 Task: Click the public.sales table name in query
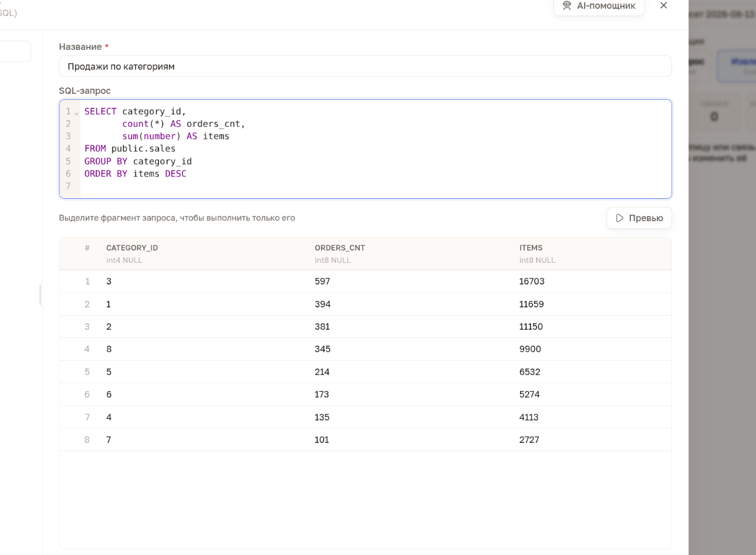(143, 148)
